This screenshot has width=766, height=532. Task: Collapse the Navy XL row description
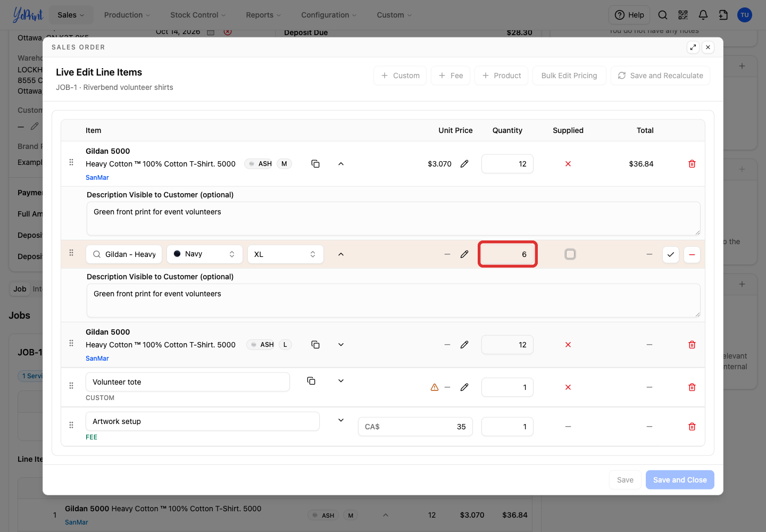341,254
